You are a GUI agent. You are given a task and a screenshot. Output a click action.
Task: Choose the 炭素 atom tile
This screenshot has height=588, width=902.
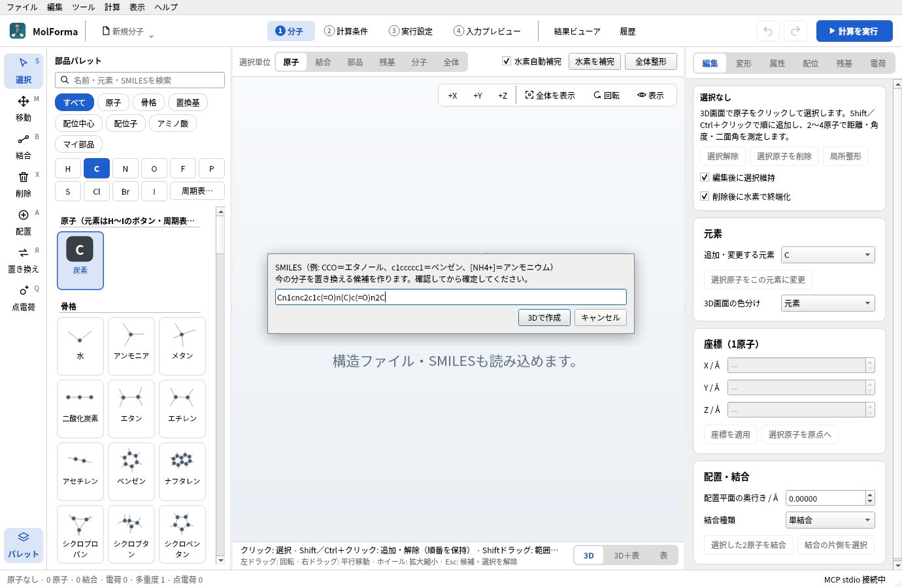click(80, 260)
